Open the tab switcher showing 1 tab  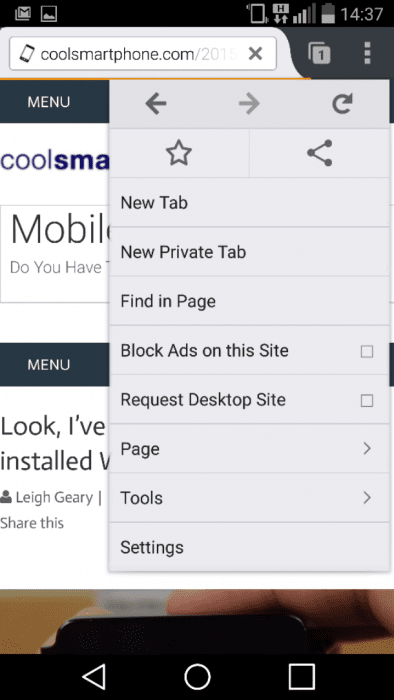pos(319,54)
